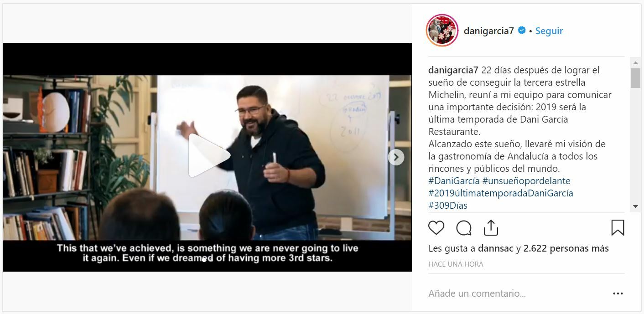Click the scroll-down arrow in the caption scrollbar
The height and width of the screenshot is (314, 644).
(635, 206)
